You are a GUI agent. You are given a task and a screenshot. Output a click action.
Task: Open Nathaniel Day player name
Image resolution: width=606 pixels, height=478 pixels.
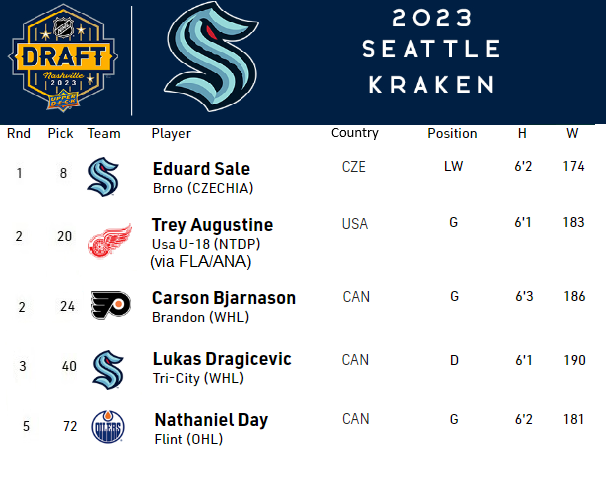(x=211, y=420)
